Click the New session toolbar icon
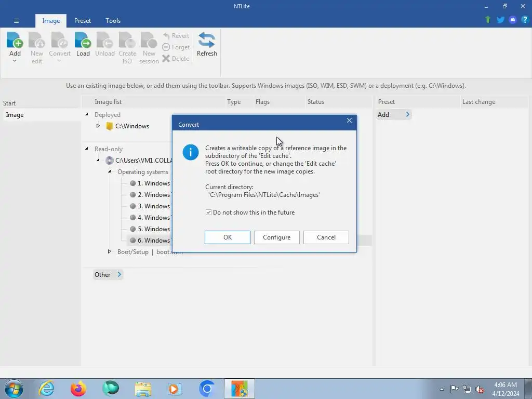The width and height of the screenshot is (532, 399). tap(149, 40)
